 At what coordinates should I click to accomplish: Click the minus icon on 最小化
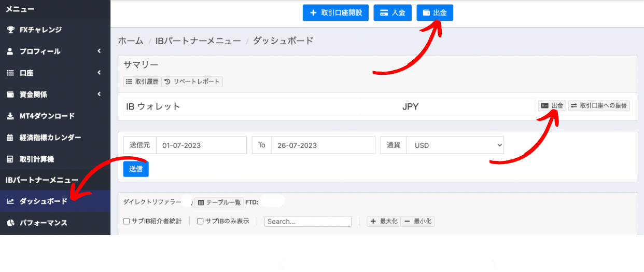click(407, 221)
